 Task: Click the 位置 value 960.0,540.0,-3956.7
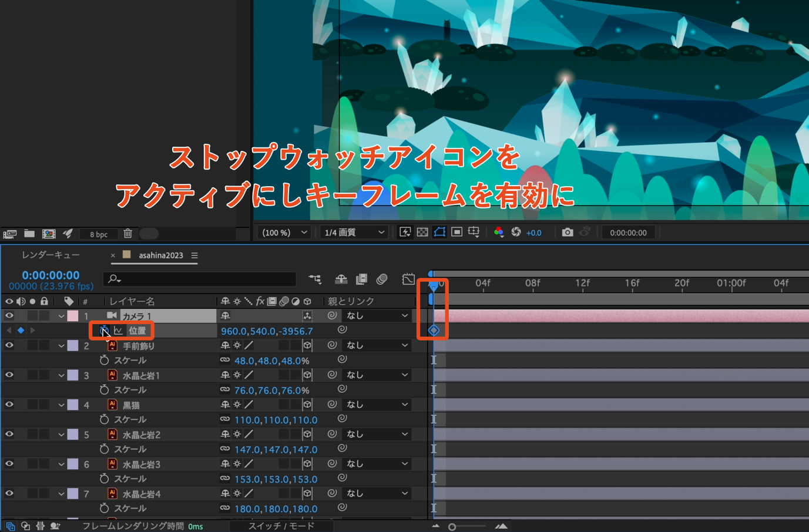pyautogui.click(x=267, y=331)
